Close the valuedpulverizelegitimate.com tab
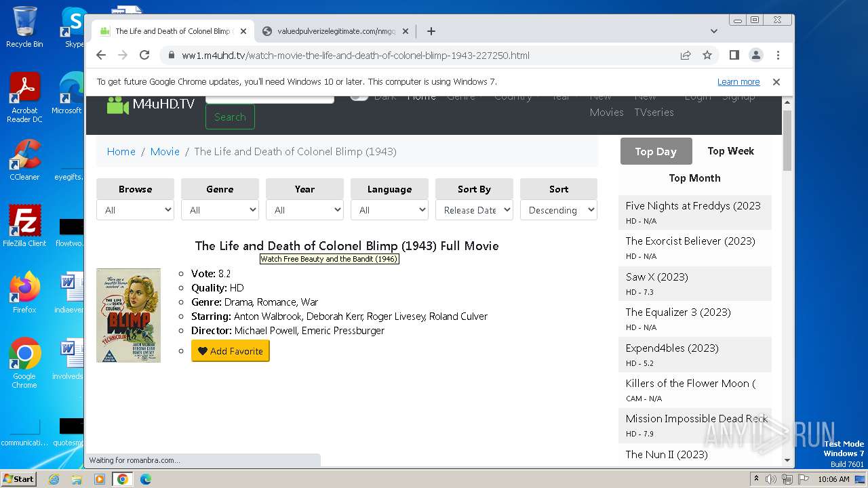 406,31
